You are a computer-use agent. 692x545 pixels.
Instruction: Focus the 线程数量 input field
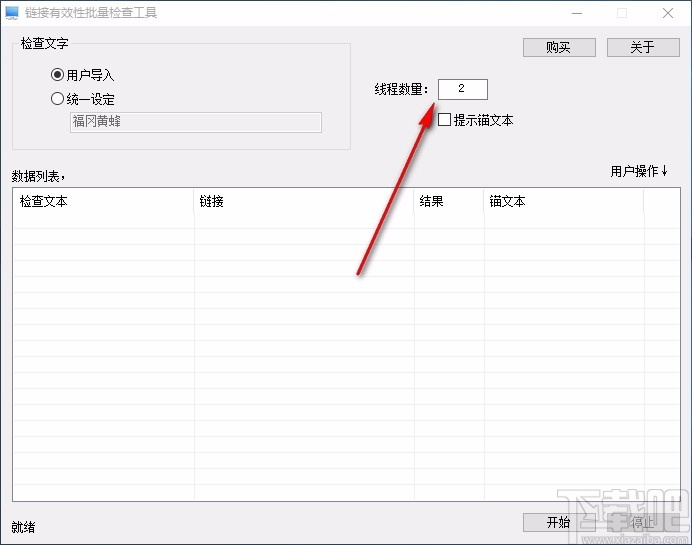click(463, 89)
